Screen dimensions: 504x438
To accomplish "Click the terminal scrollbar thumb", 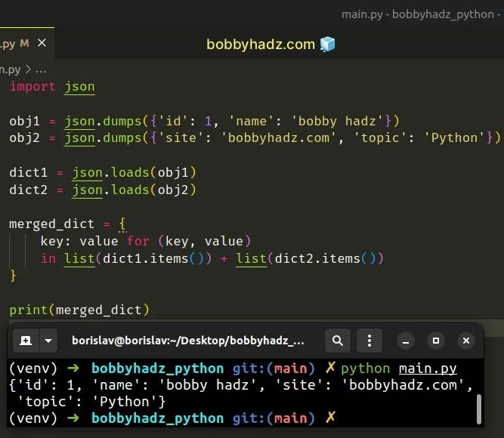I will 478,409.
